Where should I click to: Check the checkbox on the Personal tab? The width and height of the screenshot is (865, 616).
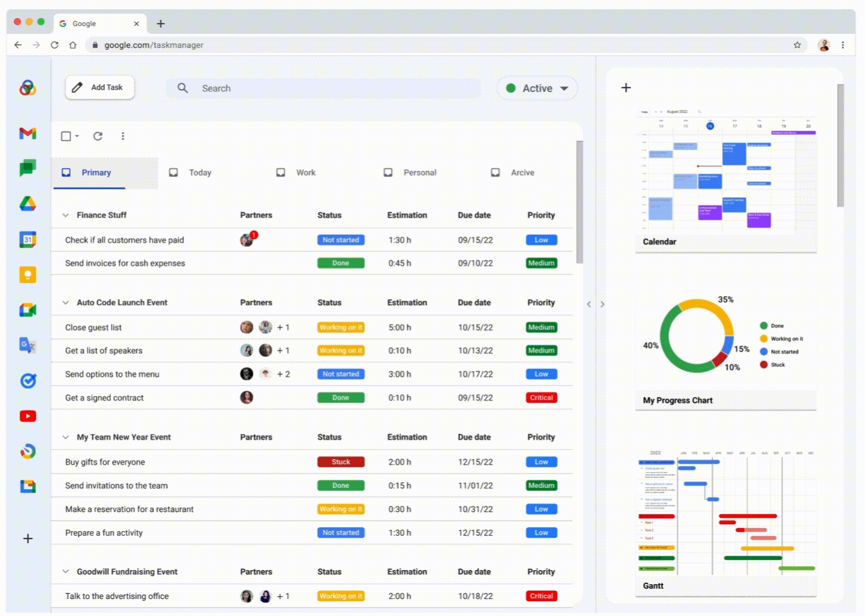pos(388,172)
